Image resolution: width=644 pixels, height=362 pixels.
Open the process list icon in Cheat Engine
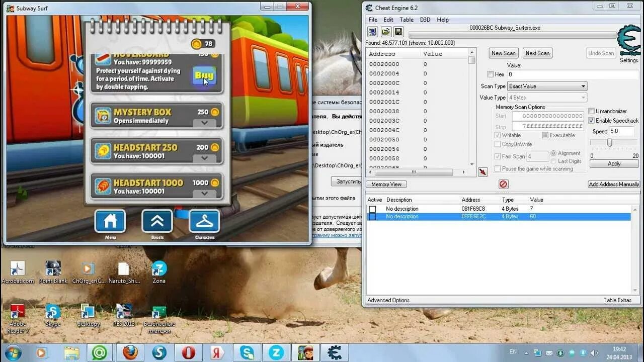pyautogui.click(x=373, y=32)
